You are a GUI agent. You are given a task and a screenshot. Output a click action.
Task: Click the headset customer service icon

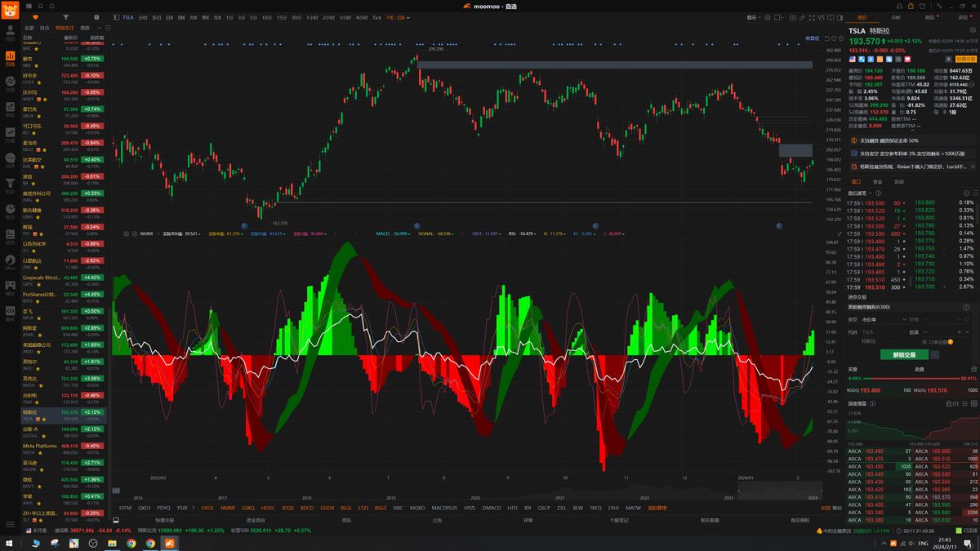(x=899, y=6)
